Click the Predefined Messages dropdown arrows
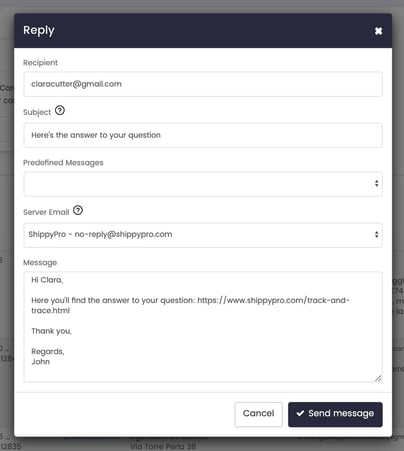The width and height of the screenshot is (404, 451). tap(376, 184)
